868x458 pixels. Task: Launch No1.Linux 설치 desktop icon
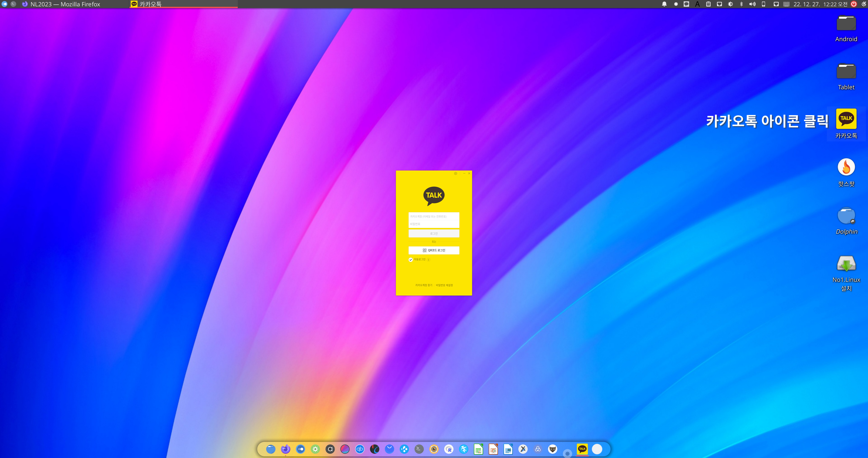coord(846,273)
